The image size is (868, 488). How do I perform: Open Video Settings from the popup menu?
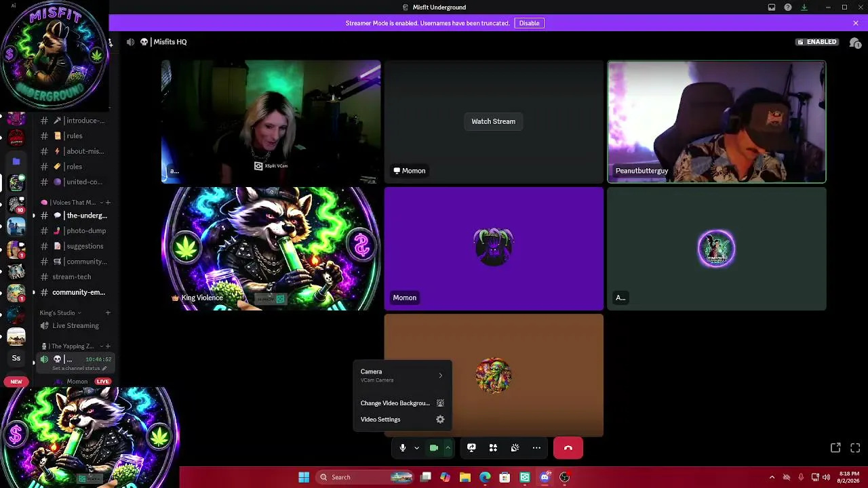(402, 420)
